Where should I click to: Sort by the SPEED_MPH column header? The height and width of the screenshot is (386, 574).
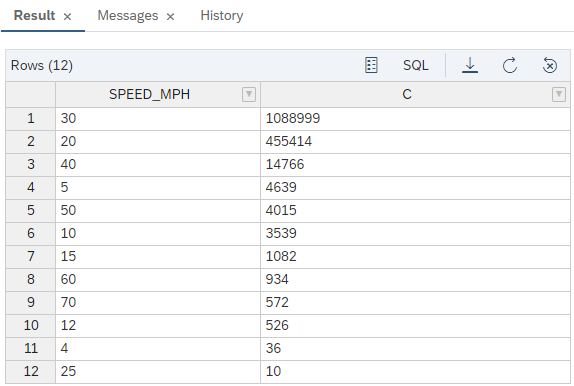[149, 94]
